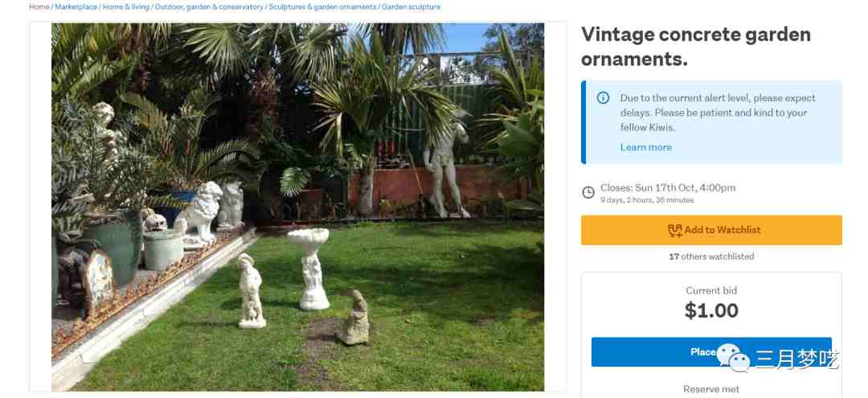
Task: Open the Home breadcrumb link
Action: tap(39, 6)
